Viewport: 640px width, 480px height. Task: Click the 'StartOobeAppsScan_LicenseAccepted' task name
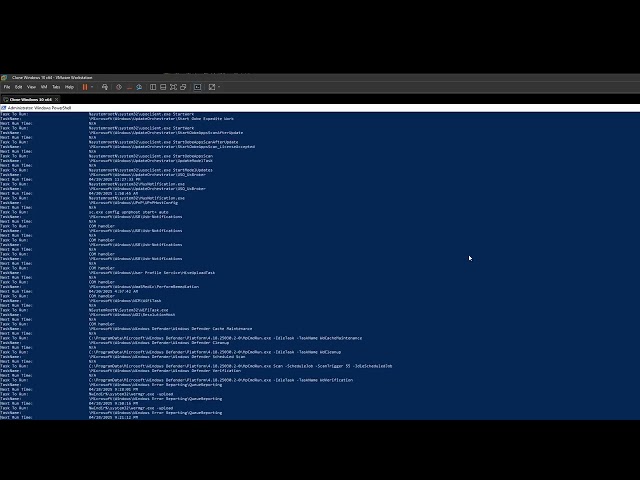pos(172,147)
